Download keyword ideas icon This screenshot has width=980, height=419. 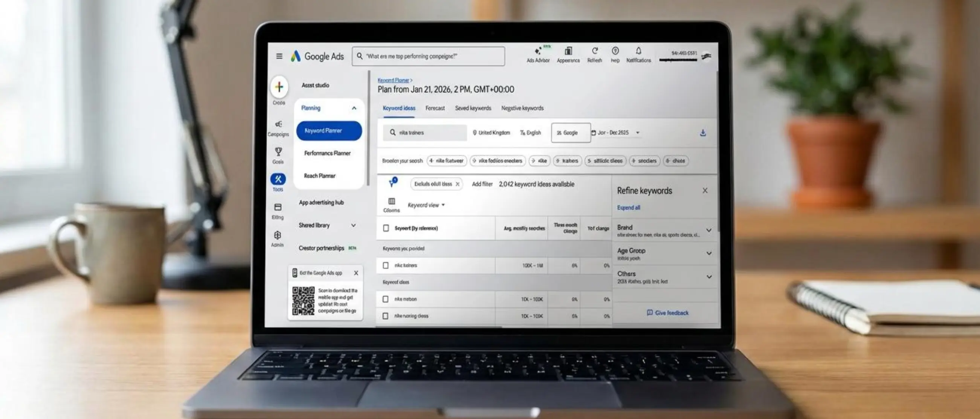[x=703, y=133]
